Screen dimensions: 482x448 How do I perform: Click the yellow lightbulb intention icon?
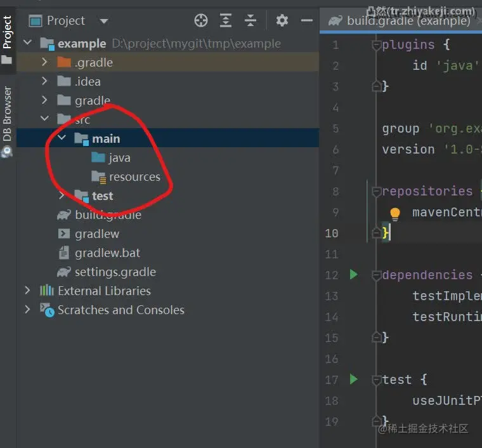point(394,213)
